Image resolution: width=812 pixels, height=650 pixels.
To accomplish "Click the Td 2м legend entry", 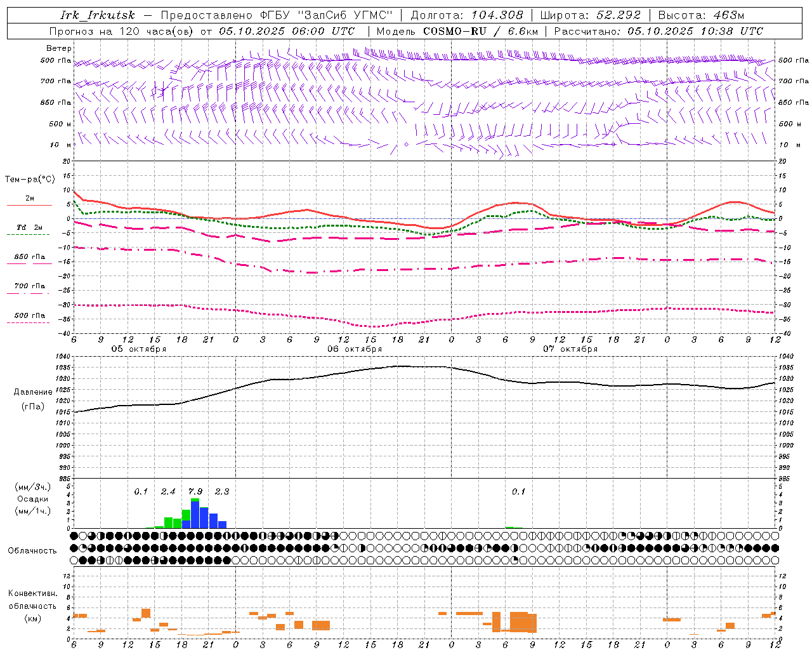I will click(30, 227).
